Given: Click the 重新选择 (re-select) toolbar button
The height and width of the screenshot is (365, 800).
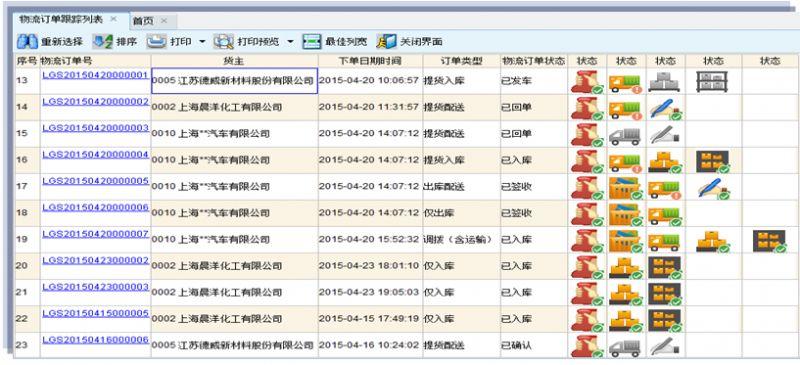Looking at the screenshot, I should click(x=50, y=42).
